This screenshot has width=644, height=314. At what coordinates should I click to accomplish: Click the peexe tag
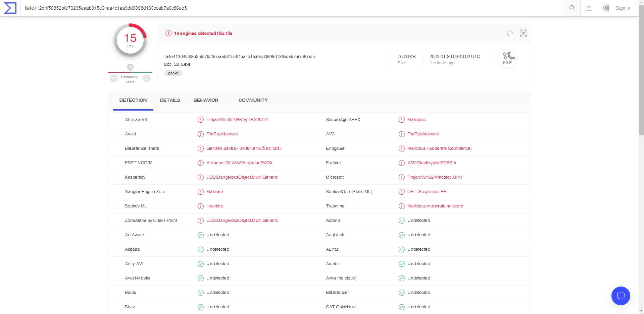173,73
